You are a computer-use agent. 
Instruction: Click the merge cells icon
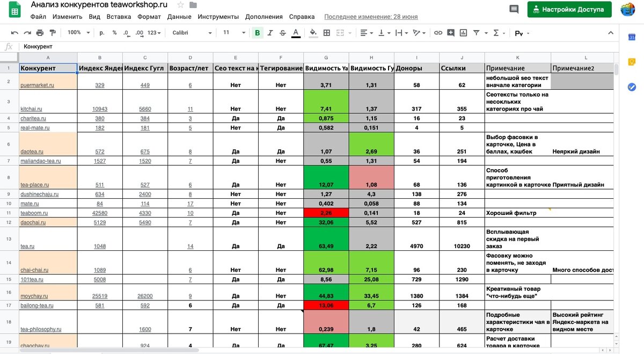pyautogui.click(x=340, y=33)
